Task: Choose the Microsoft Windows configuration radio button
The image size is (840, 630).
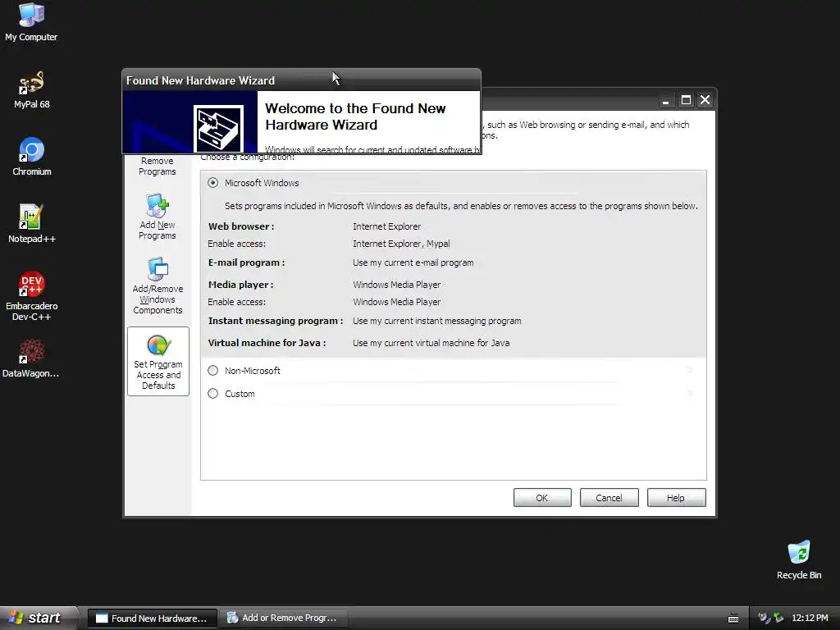Action: [213, 183]
